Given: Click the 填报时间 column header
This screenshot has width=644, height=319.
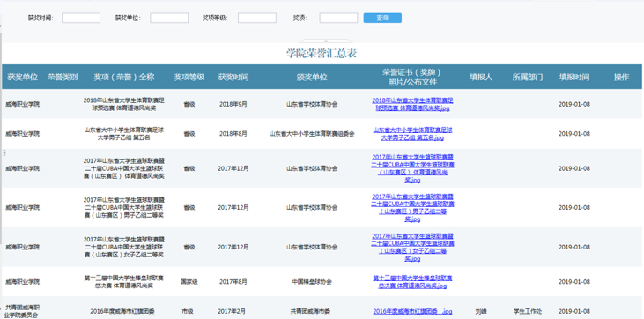Looking at the screenshot, I should pyautogui.click(x=574, y=77).
